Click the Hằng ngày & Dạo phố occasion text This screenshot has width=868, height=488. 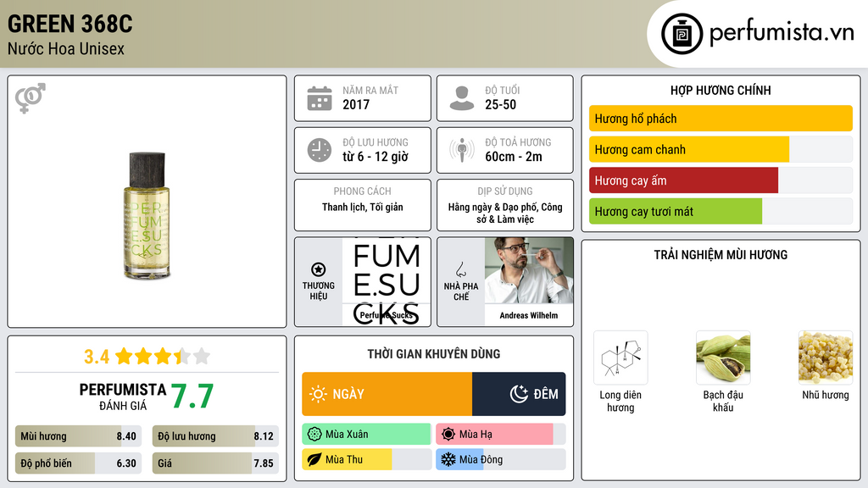click(x=505, y=213)
